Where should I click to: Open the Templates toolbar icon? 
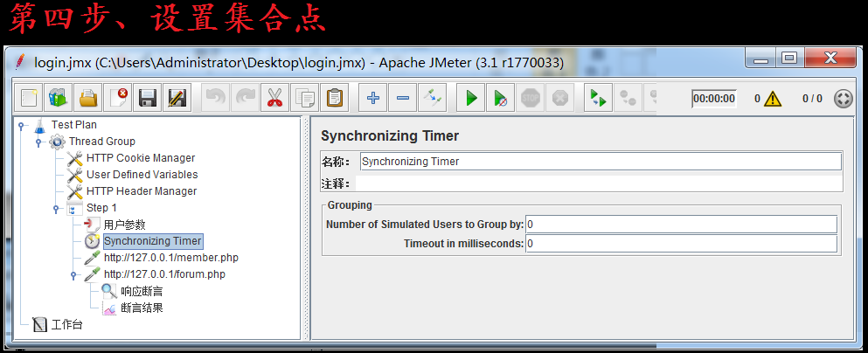tap(58, 99)
